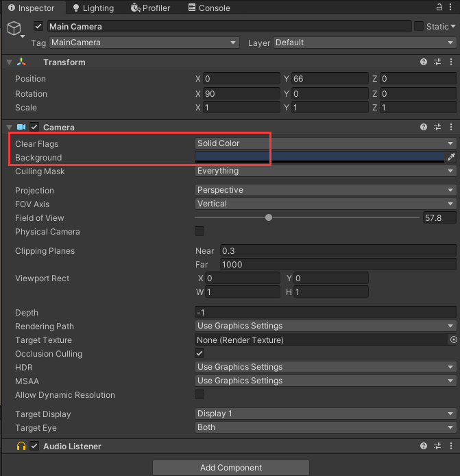Disable the Audio Listener component
Screen dimensions: 460x476
[34, 446]
